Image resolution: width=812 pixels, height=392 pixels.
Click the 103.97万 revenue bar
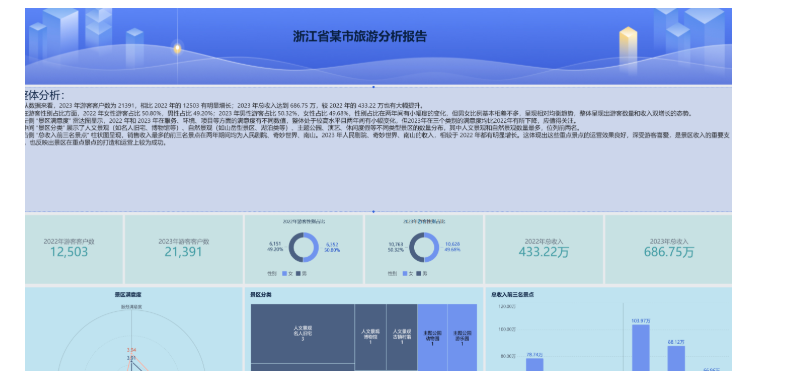(x=641, y=347)
